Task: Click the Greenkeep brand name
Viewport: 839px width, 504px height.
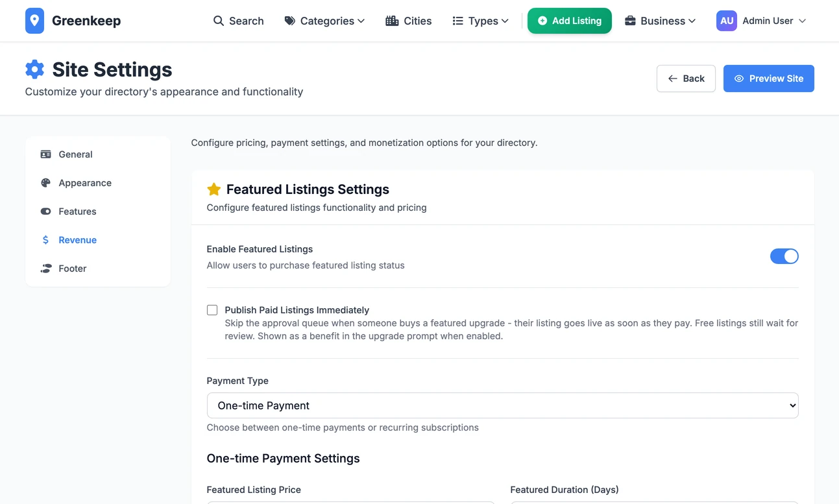Action: [x=86, y=21]
